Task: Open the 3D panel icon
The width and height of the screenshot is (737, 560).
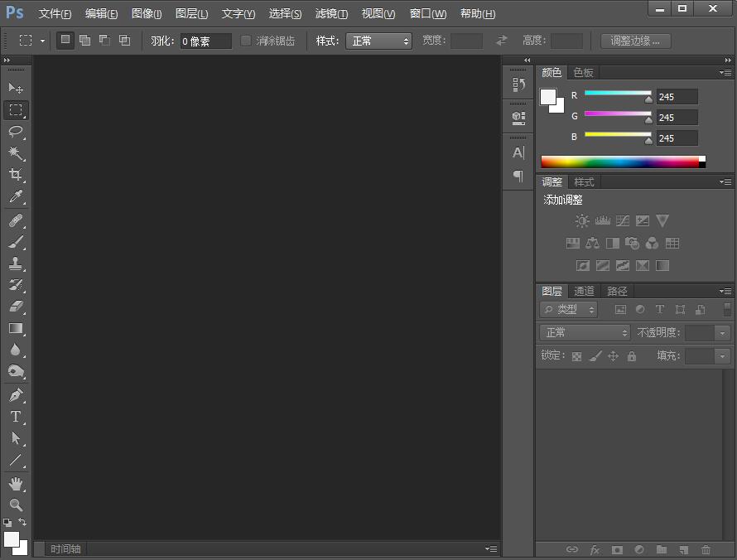Action: [518, 118]
